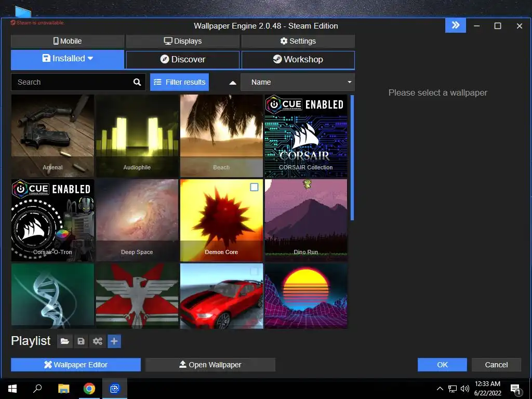532x399 pixels.
Task: Launch the Wallpaper Editor
Action: click(76, 365)
